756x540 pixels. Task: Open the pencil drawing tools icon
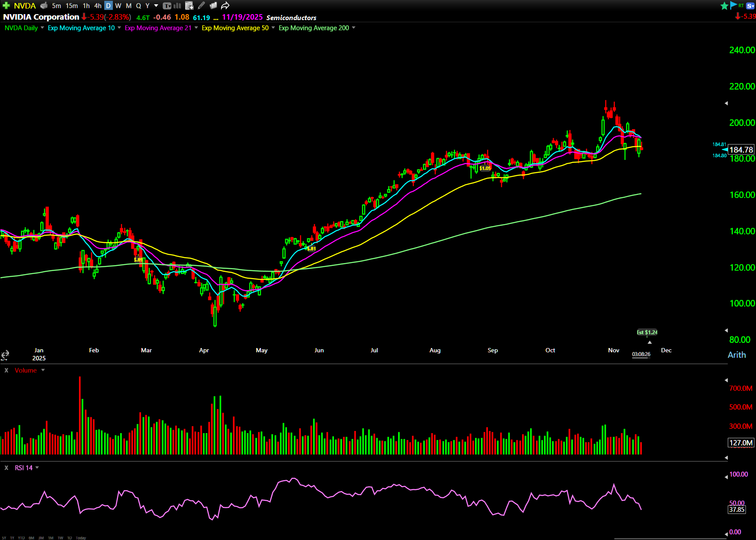point(201,6)
